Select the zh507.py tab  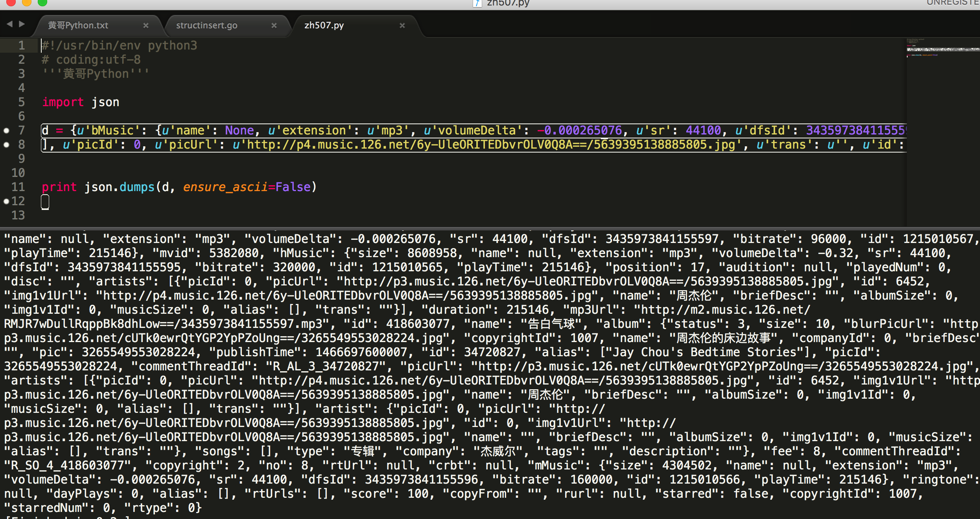324,26
